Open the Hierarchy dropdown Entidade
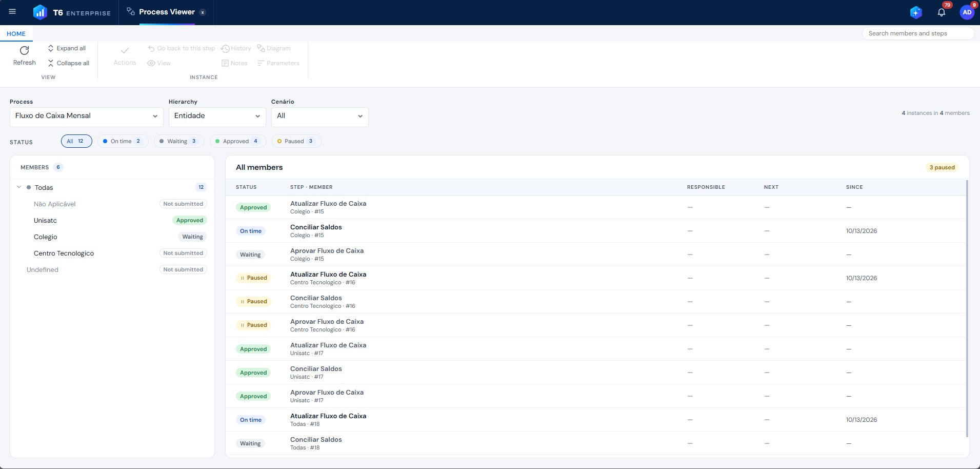Image resolution: width=980 pixels, height=469 pixels. pyautogui.click(x=217, y=116)
